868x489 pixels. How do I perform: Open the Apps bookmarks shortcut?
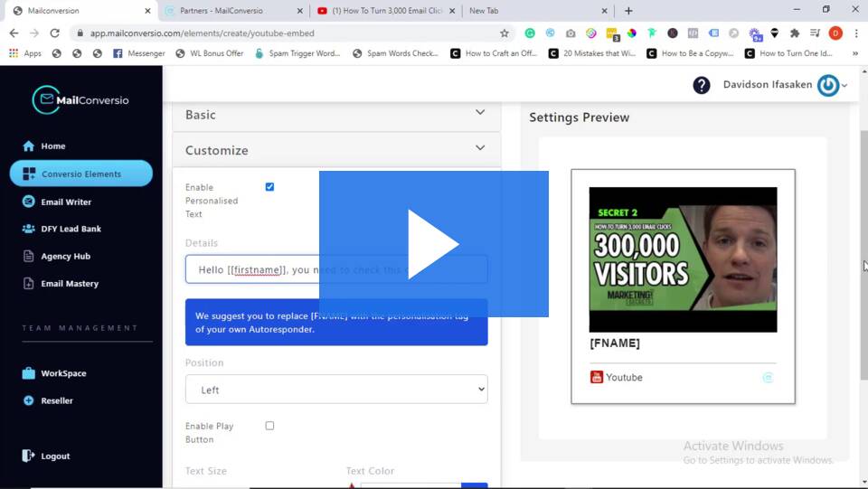pos(25,53)
